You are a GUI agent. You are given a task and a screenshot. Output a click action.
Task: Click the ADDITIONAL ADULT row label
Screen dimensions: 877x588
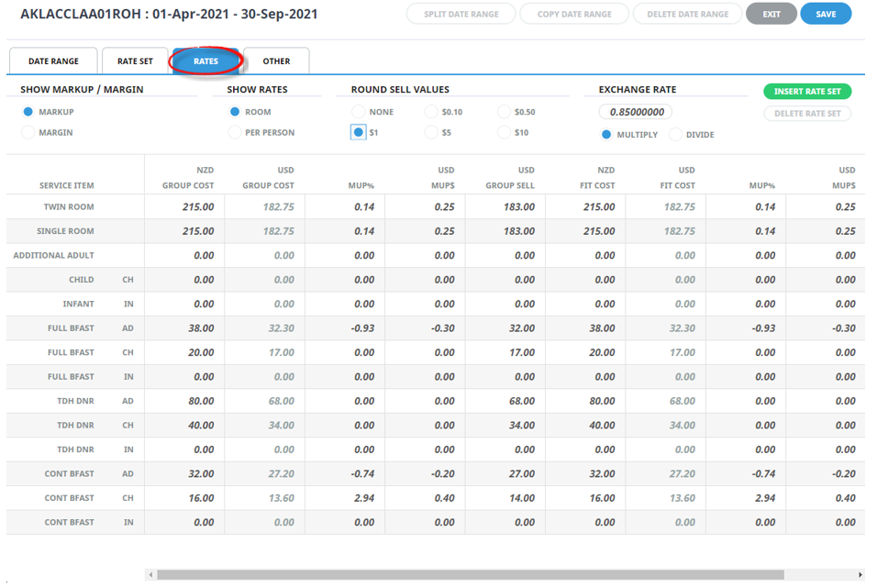(54, 255)
